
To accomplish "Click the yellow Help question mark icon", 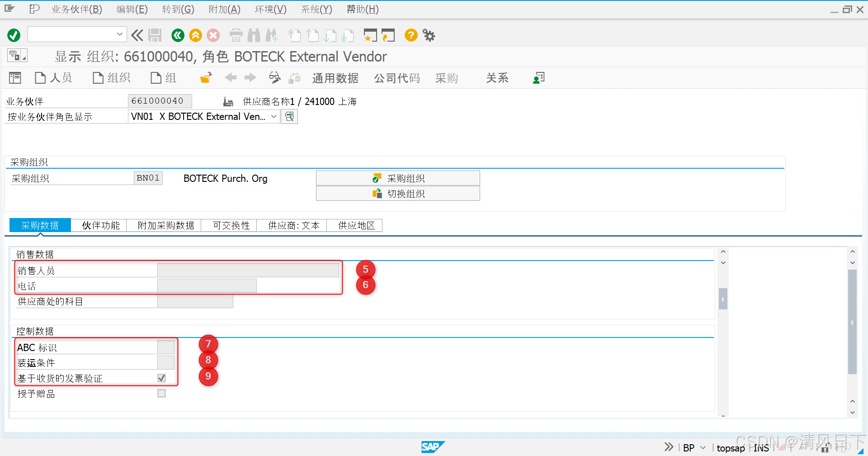I will pos(411,35).
